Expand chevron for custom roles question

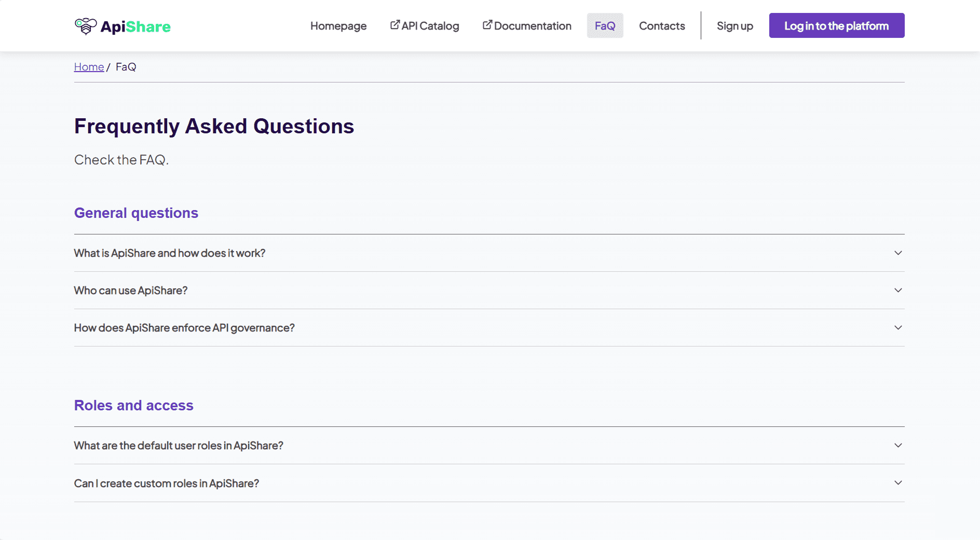pyautogui.click(x=898, y=482)
